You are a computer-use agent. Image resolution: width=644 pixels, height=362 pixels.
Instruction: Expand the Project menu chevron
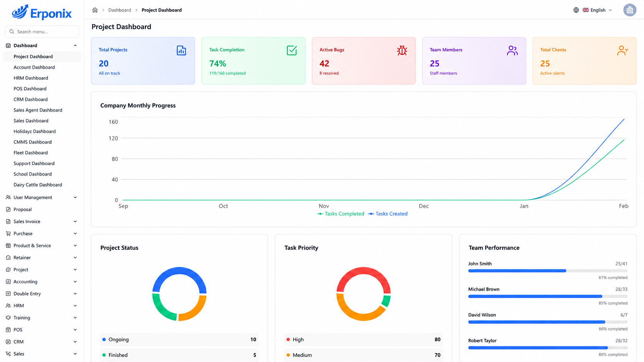coord(75,270)
